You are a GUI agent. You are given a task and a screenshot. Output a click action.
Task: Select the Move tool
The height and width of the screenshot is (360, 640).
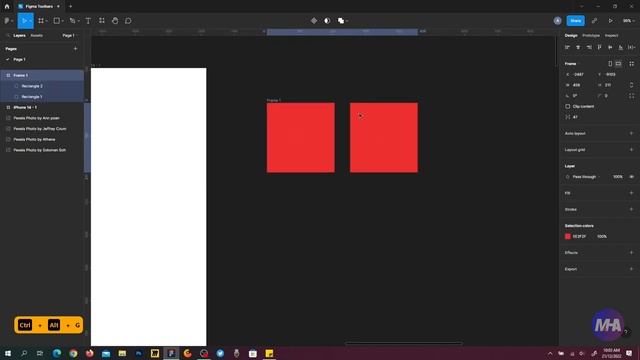click(24, 21)
